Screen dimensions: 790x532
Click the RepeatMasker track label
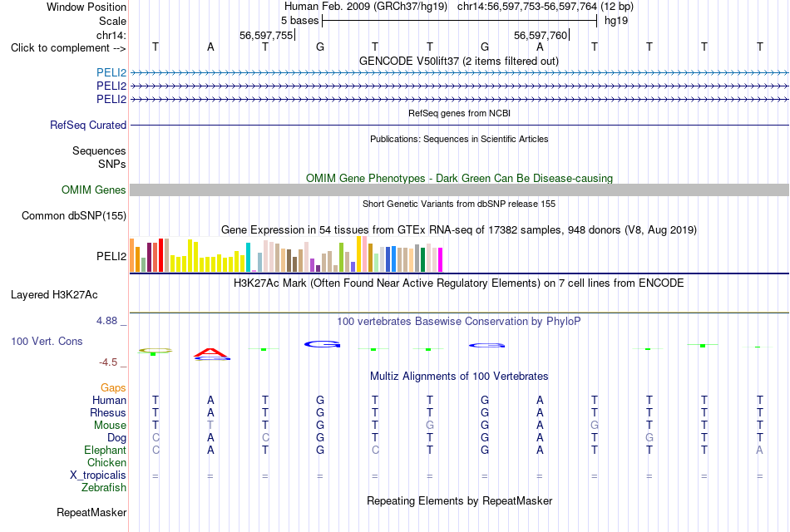tap(91, 512)
